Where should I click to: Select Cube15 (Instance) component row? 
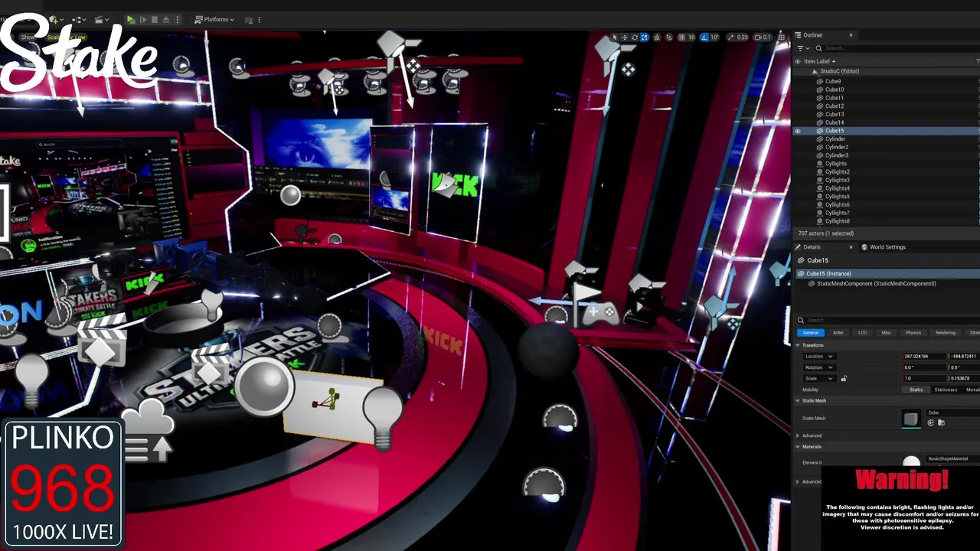coord(887,273)
